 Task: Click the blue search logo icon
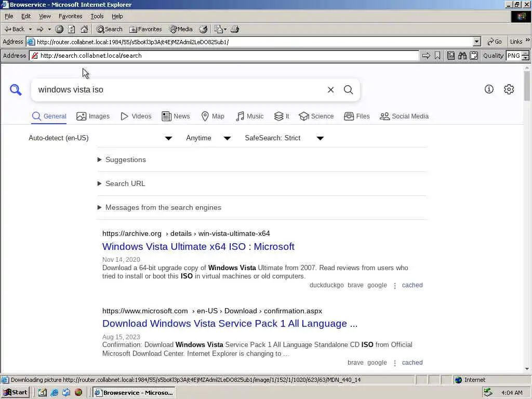click(16, 89)
